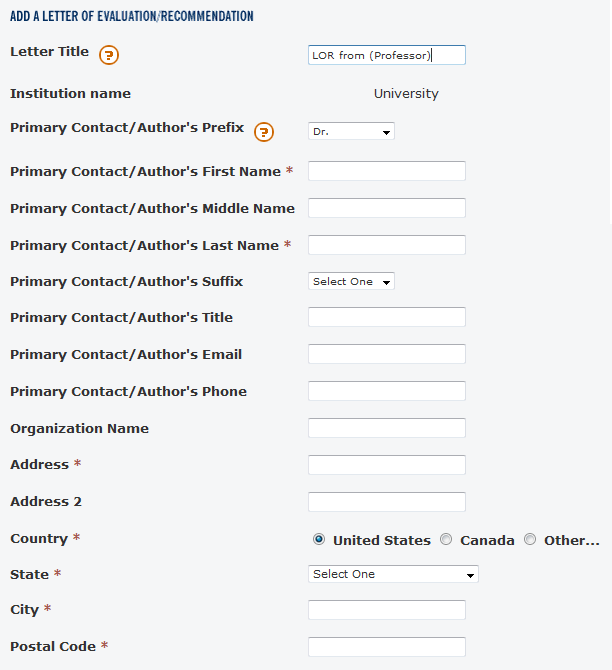Click the Letter Title text field
This screenshot has height=670, width=612.
coord(387,55)
